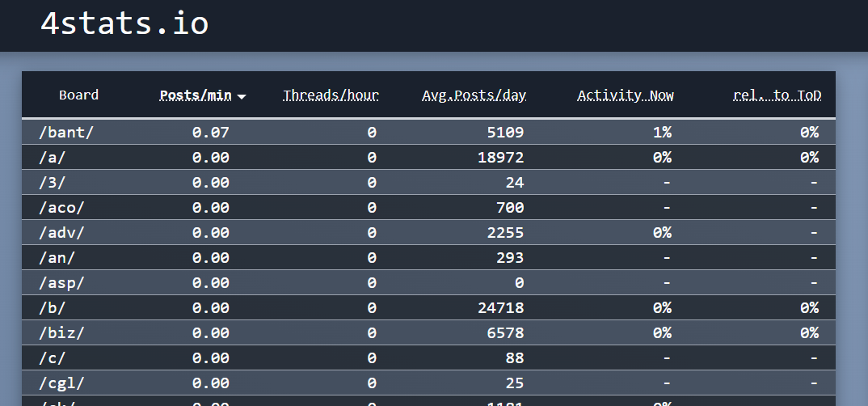868x406 pixels.
Task: Sort table by Posts/min column
Action: (x=195, y=95)
